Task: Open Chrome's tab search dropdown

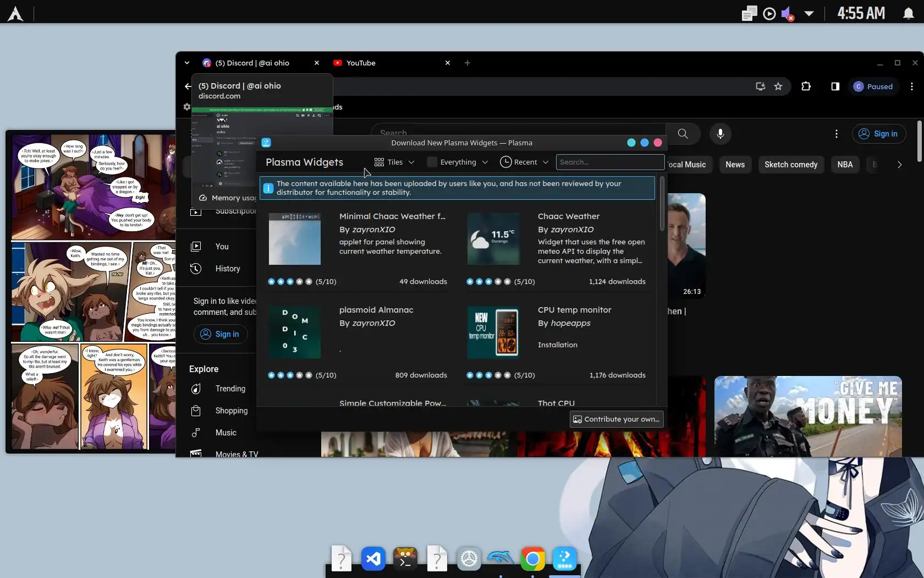Action: click(187, 63)
